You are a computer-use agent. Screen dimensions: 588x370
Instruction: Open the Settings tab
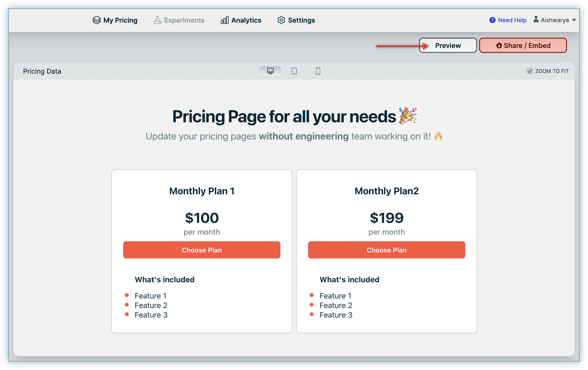pyautogui.click(x=301, y=20)
